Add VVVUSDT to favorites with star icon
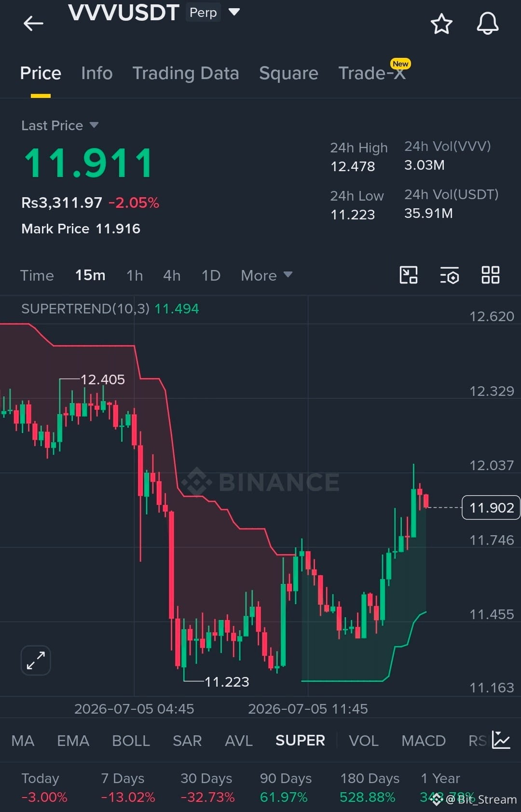This screenshot has height=812, width=521. pyautogui.click(x=441, y=24)
